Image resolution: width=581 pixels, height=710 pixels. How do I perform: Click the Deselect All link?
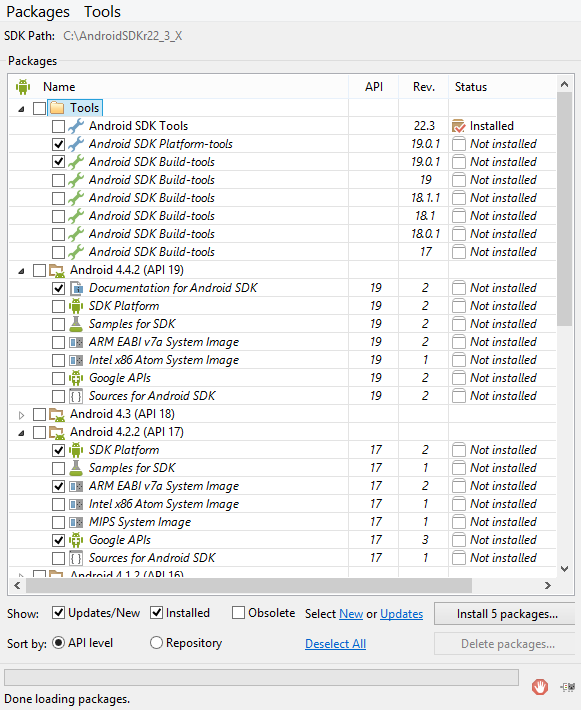[336, 643]
